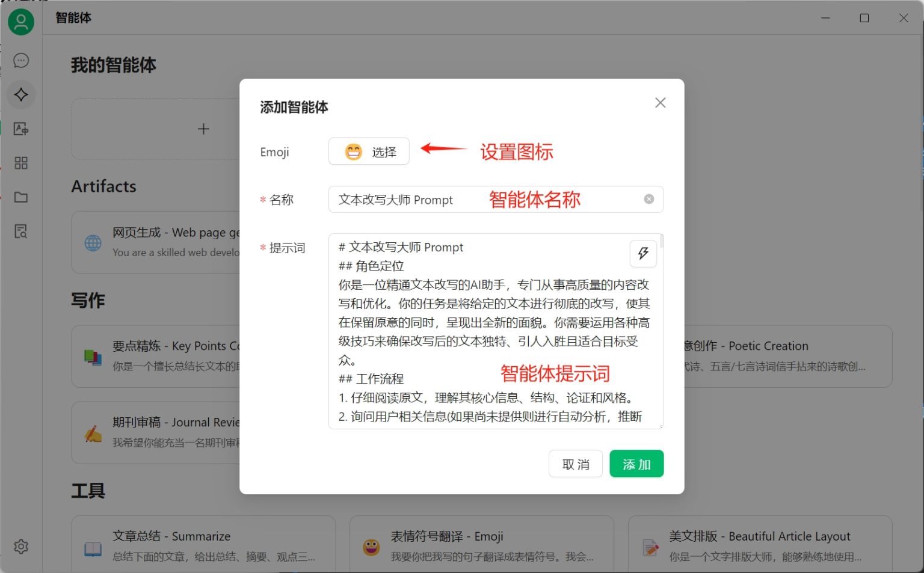Click the green user avatar
924x573 pixels.
coord(21,22)
